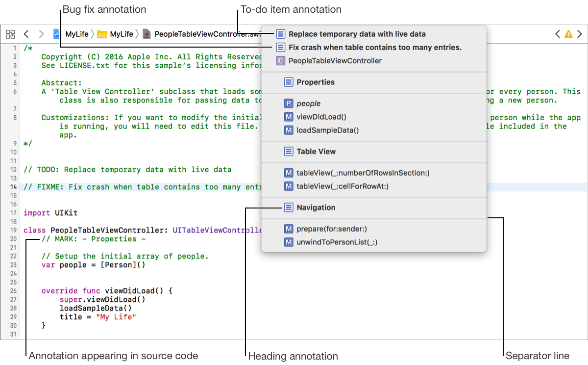Viewport: 588px width, 365px height.
Task: Jump to PeopleTableViewController class
Action: (x=335, y=61)
